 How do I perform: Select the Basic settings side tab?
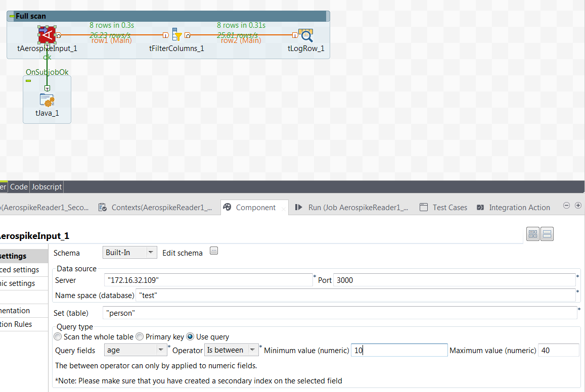click(x=24, y=256)
